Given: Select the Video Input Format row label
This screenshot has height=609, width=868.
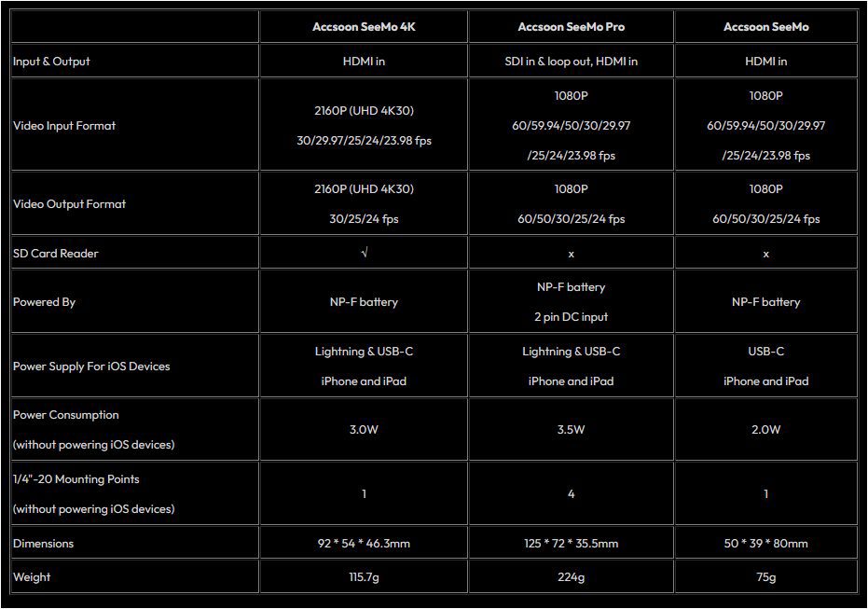Looking at the screenshot, I should [64, 126].
